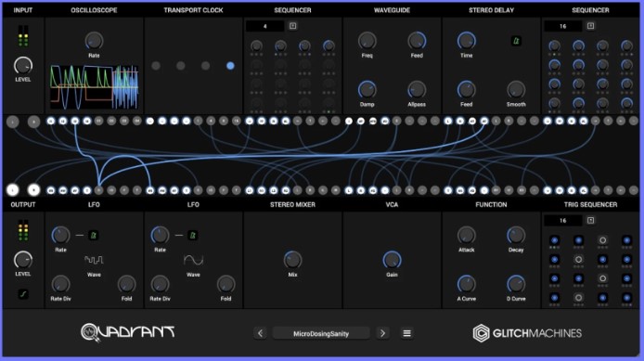Toggle the first Trig Sequencer step
Screen dimensions: 644x361
click(555, 240)
